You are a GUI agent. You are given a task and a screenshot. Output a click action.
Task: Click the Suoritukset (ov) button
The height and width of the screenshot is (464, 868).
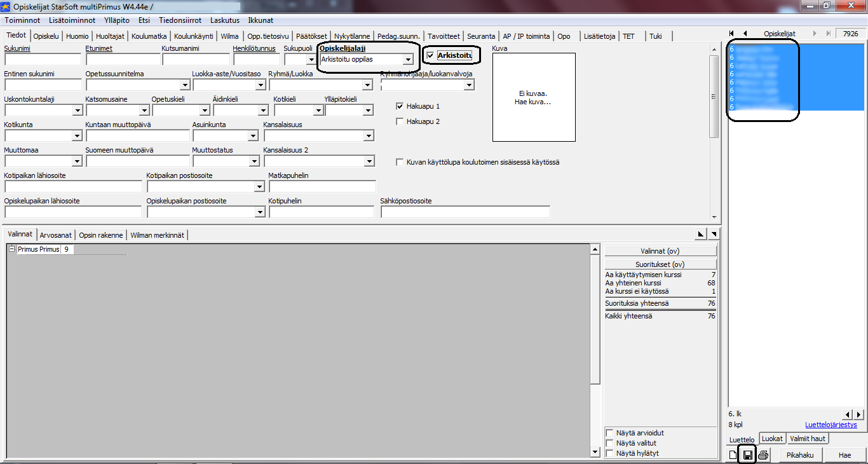pos(660,264)
